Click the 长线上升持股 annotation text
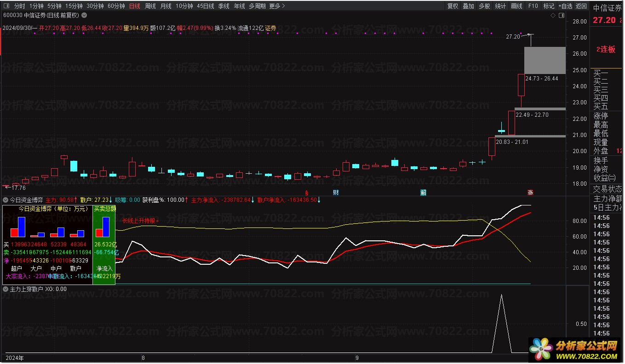625x364 pixels. (x=140, y=220)
